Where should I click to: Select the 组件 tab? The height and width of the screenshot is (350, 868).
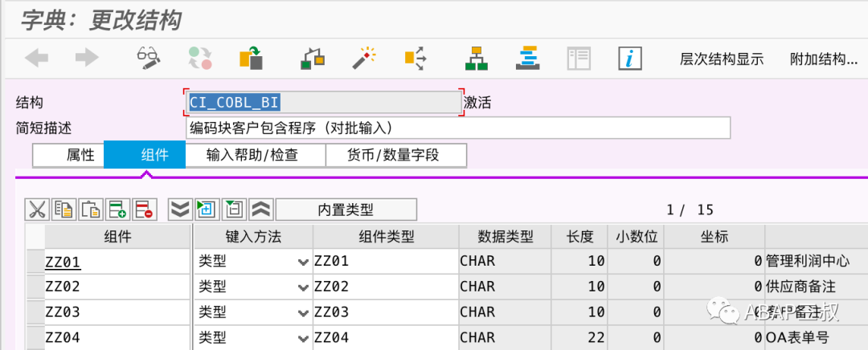coord(145,156)
